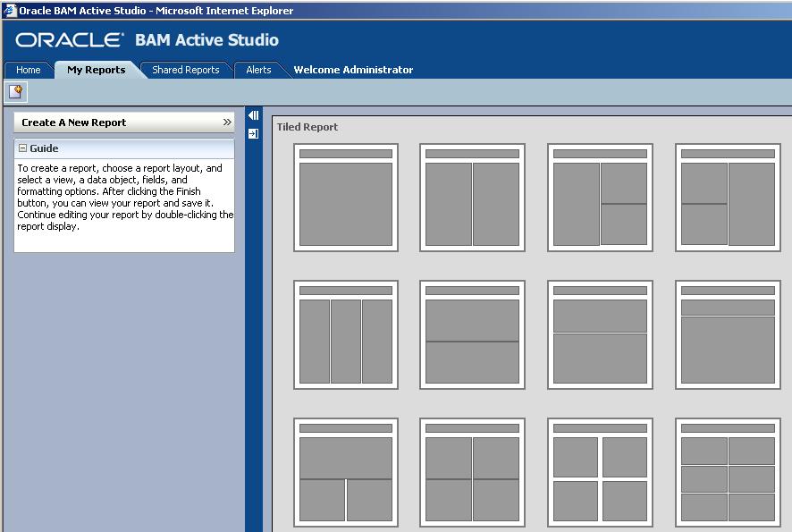Screen dimensions: 792x532
Task: Click the new report toolbar icon
Action: (x=16, y=92)
